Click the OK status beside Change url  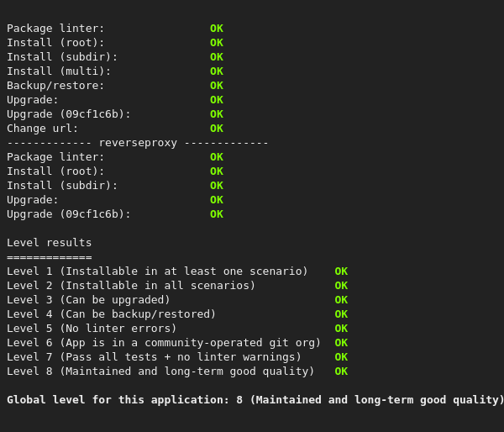tap(217, 129)
